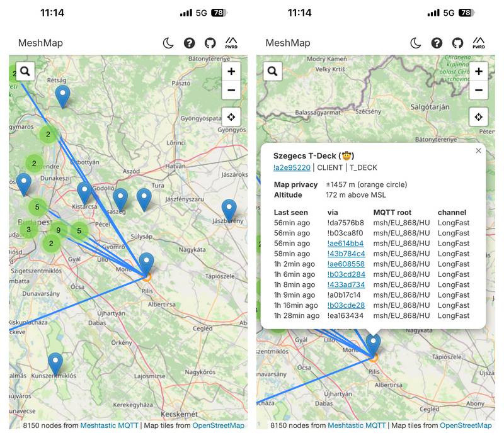Select node marker near Rétság
The width and height of the screenshot is (504, 438).
62,96
